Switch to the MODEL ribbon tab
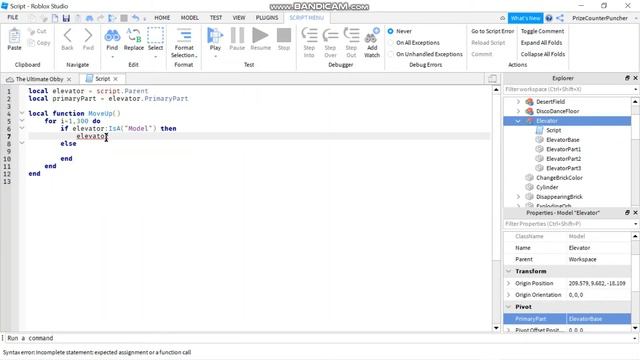Image resolution: width=640 pixels, height=360 pixels. click(x=190, y=18)
